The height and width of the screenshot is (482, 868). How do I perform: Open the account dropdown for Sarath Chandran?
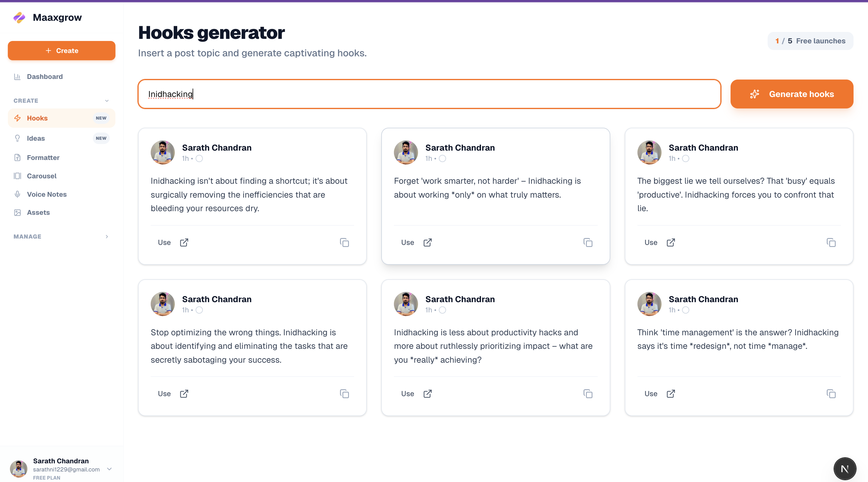(109, 469)
